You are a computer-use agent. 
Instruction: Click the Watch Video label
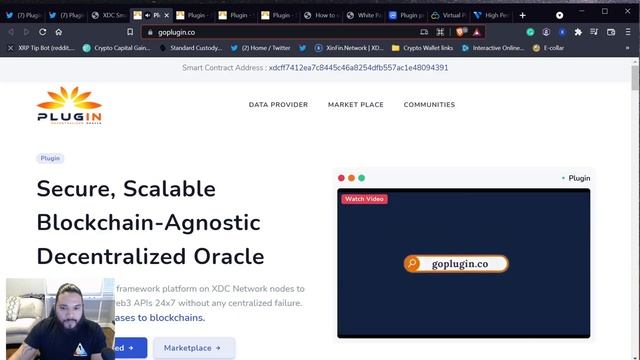pos(364,199)
